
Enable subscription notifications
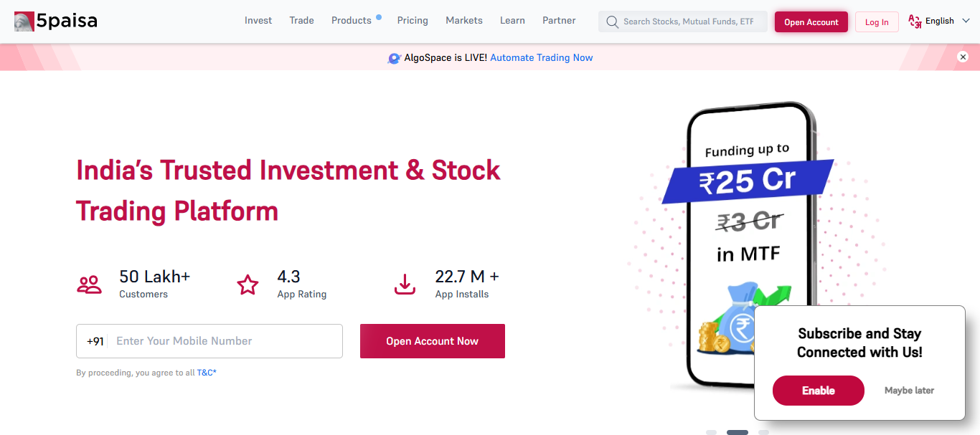pyautogui.click(x=819, y=391)
